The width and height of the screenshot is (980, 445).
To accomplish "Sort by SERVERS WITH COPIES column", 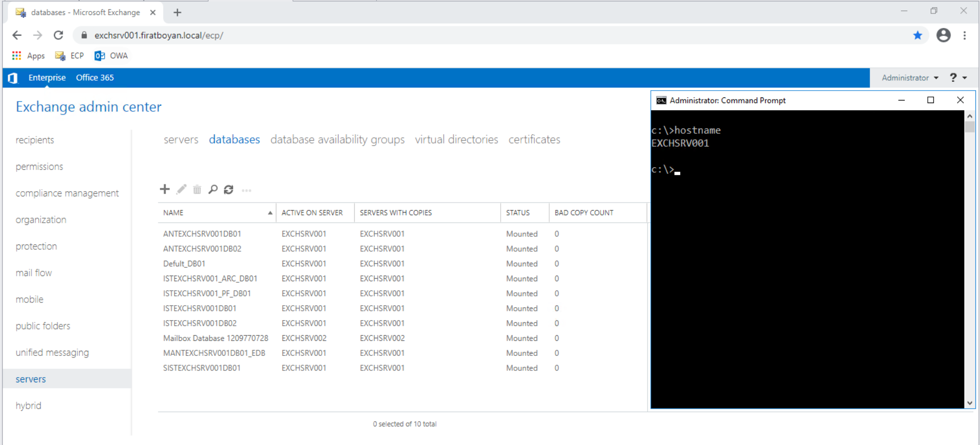I will pos(427,213).
